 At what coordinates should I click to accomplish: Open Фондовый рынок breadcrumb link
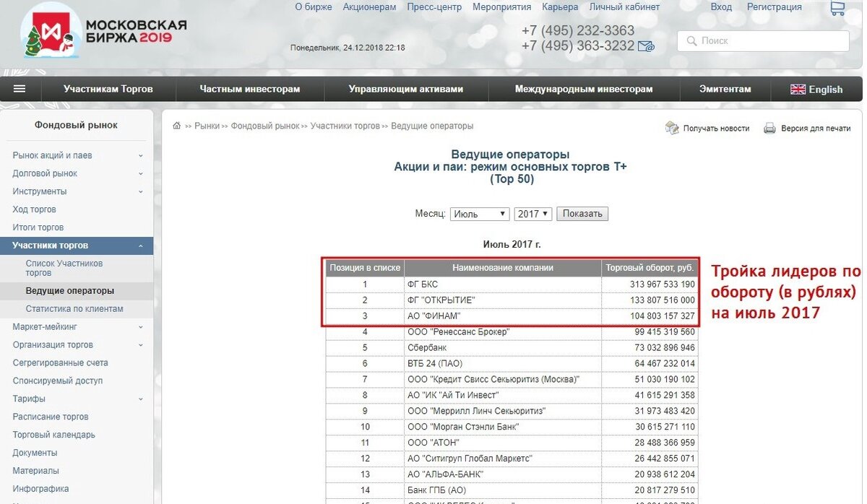(265, 126)
